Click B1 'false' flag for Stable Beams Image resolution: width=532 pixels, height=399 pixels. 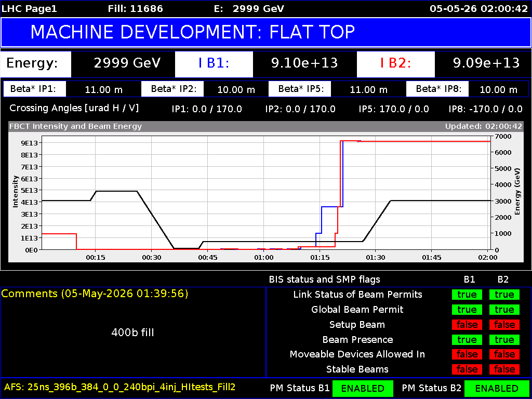click(467, 369)
